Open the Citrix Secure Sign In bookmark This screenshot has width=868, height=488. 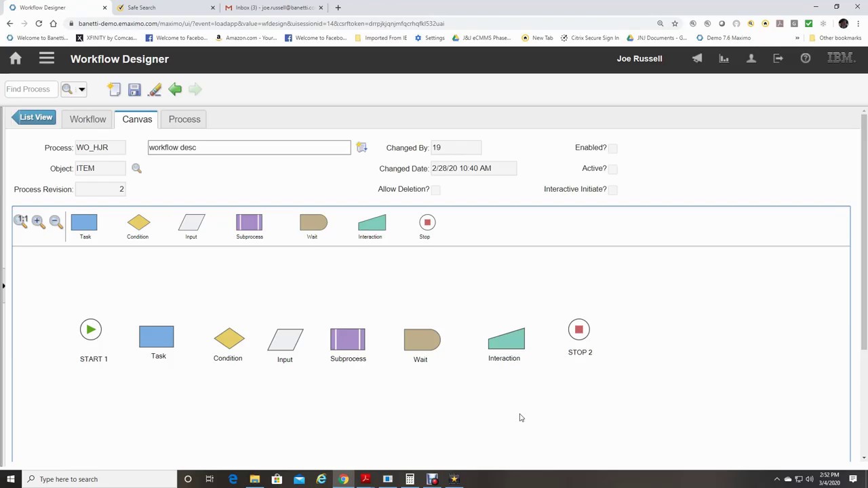[589, 38]
